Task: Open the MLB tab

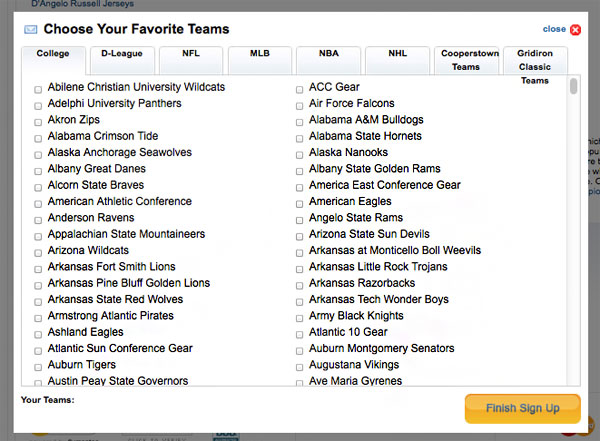Action: point(258,57)
